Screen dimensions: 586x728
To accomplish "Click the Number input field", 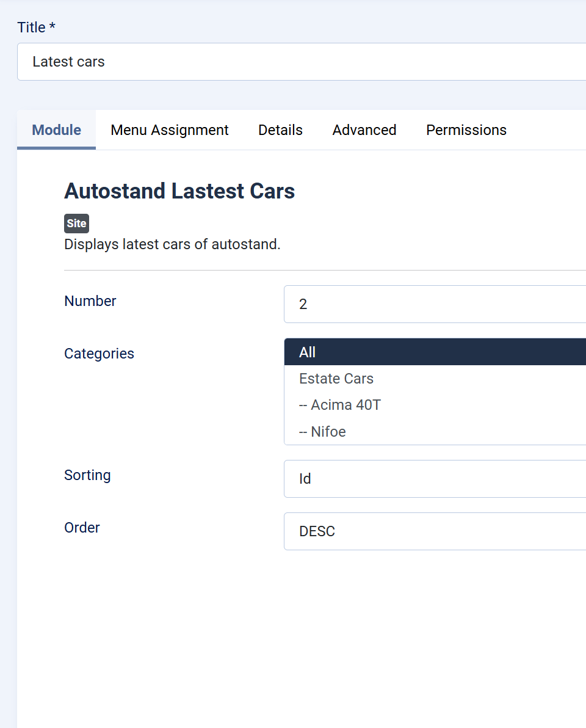I will [x=435, y=304].
